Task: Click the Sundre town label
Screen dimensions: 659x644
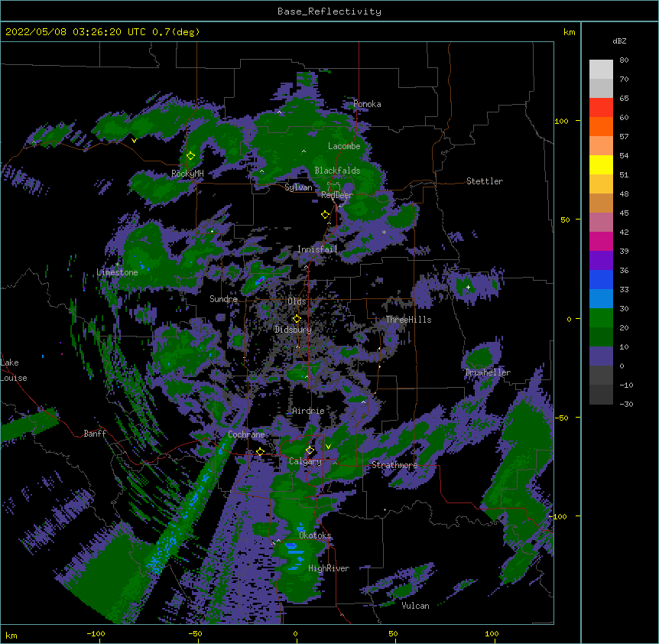Action: [223, 299]
